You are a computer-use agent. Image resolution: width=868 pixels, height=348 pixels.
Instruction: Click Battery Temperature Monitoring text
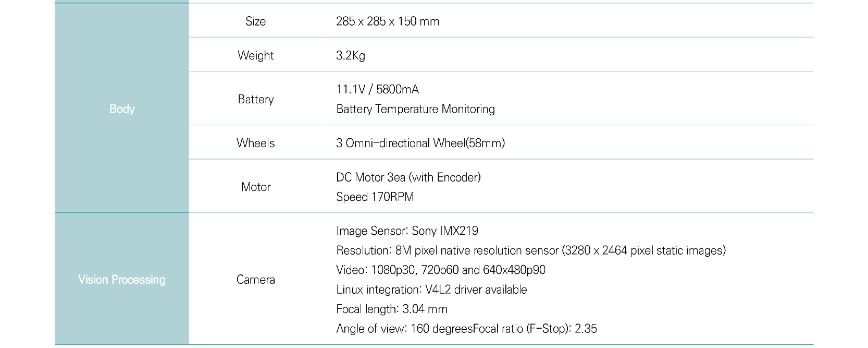coord(416,109)
